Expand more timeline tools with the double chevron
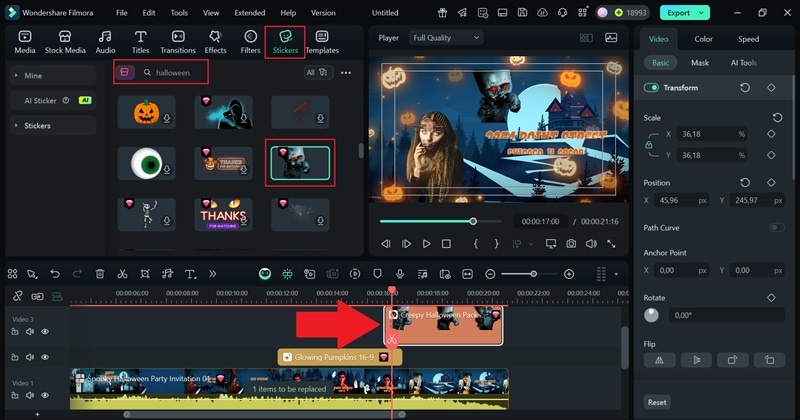 pyautogui.click(x=213, y=274)
